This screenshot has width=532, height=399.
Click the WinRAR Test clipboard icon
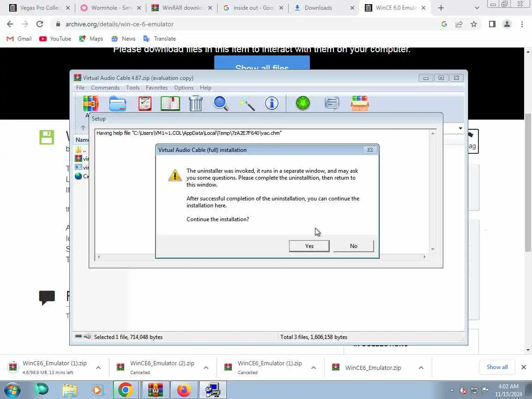[x=145, y=103]
